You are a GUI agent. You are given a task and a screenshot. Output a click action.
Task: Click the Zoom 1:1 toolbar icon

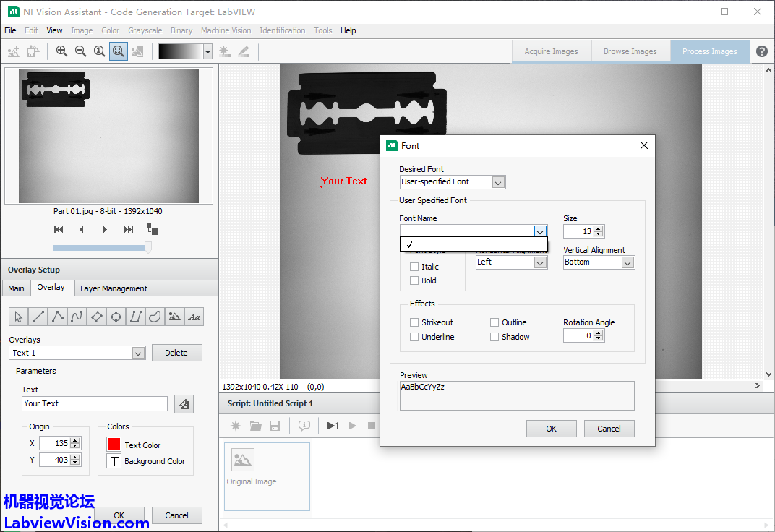(x=99, y=51)
